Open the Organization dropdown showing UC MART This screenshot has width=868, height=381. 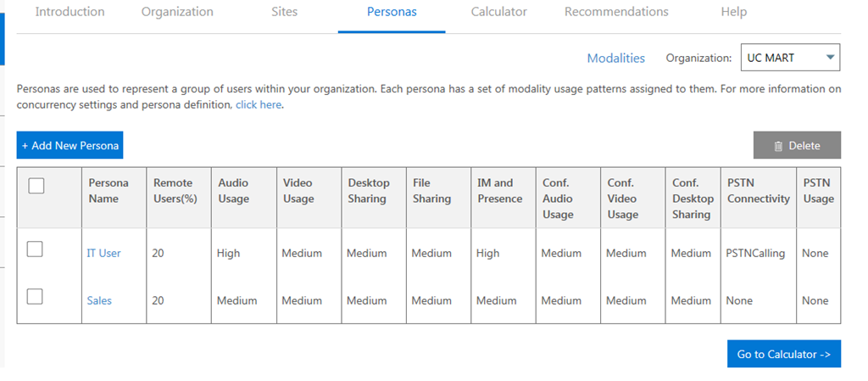click(790, 58)
